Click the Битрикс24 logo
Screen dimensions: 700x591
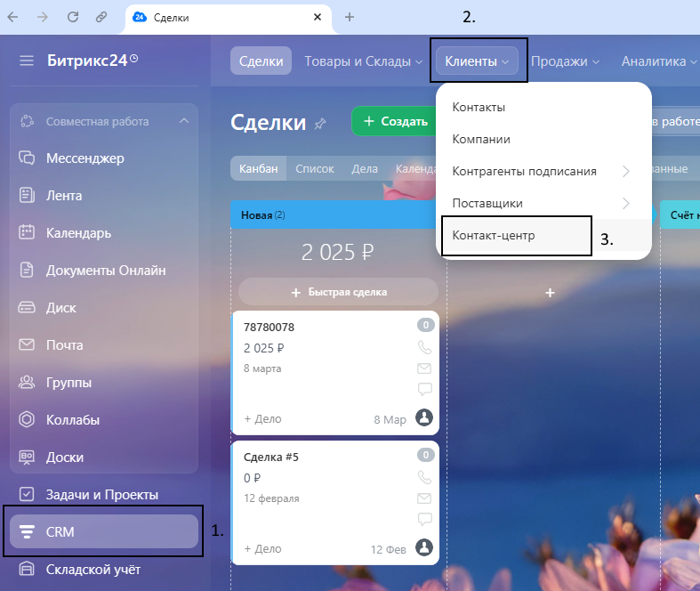(93, 61)
